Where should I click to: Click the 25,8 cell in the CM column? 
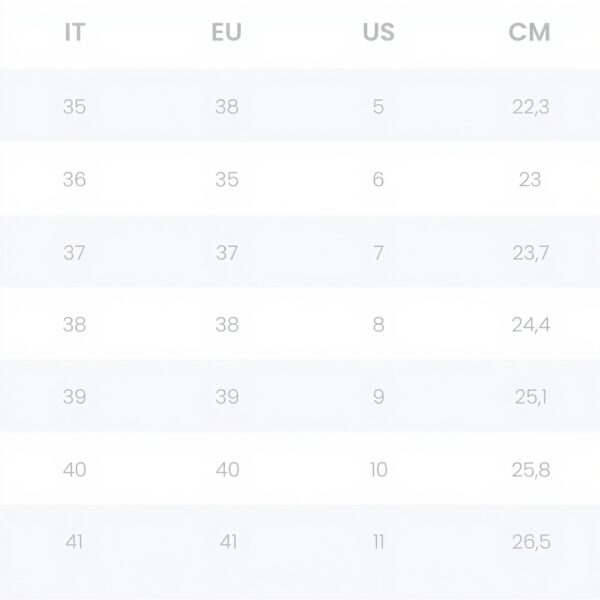point(530,469)
